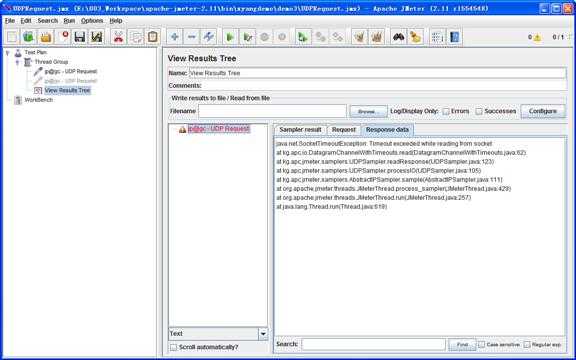Create a new test plan via toolbar
Viewport: 576px width, 360px height.
[x=12, y=37]
